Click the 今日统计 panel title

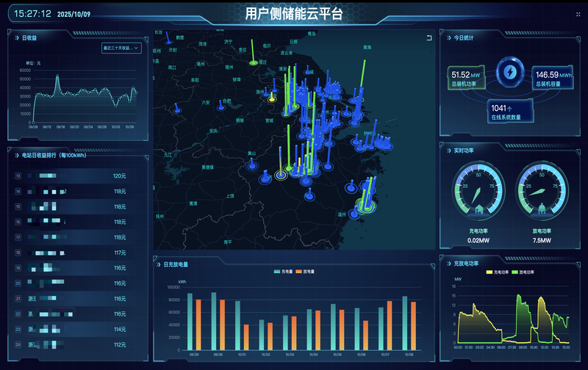pyautogui.click(x=465, y=37)
